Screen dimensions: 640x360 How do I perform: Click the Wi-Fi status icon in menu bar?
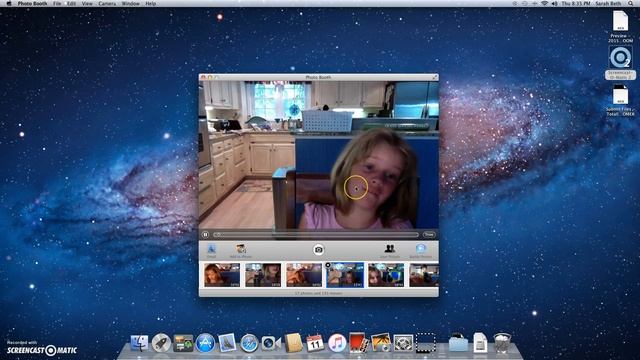point(544,3)
